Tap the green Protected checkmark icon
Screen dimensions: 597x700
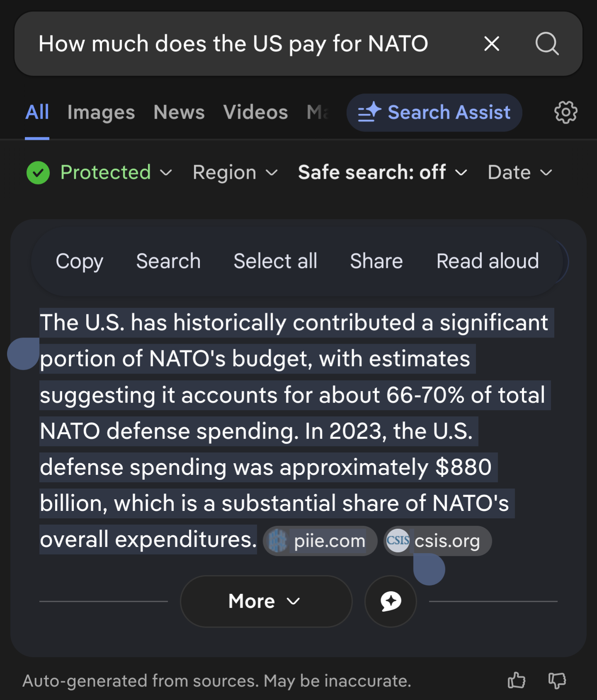(38, 173)
